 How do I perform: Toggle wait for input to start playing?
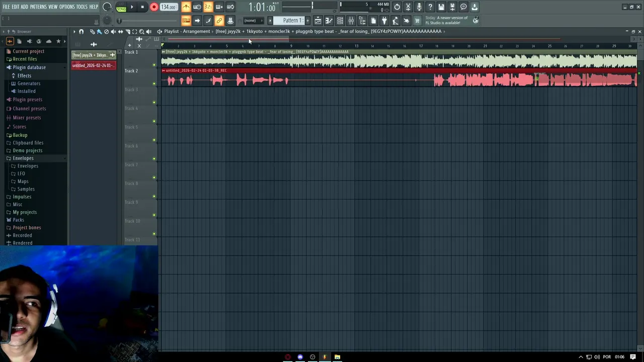197,7
